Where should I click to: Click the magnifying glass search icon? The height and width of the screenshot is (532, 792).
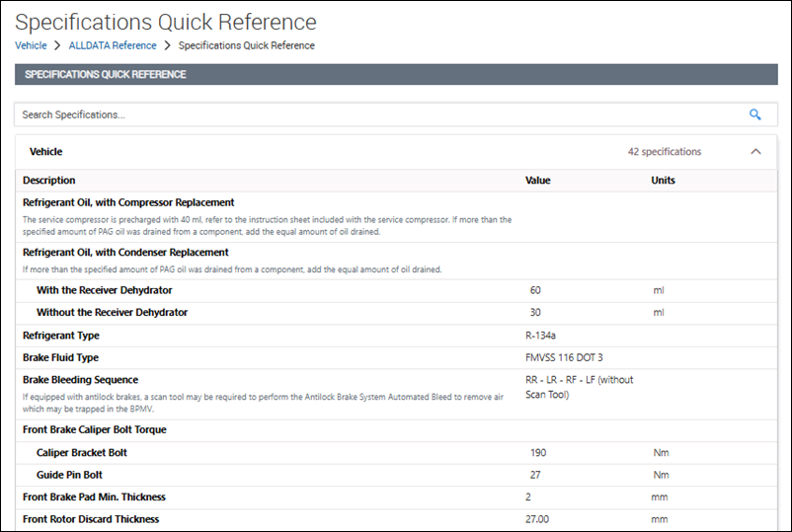755,114
